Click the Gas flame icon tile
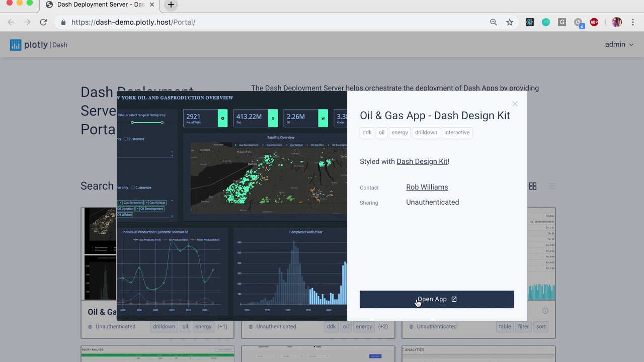 (x=273, y=118)
